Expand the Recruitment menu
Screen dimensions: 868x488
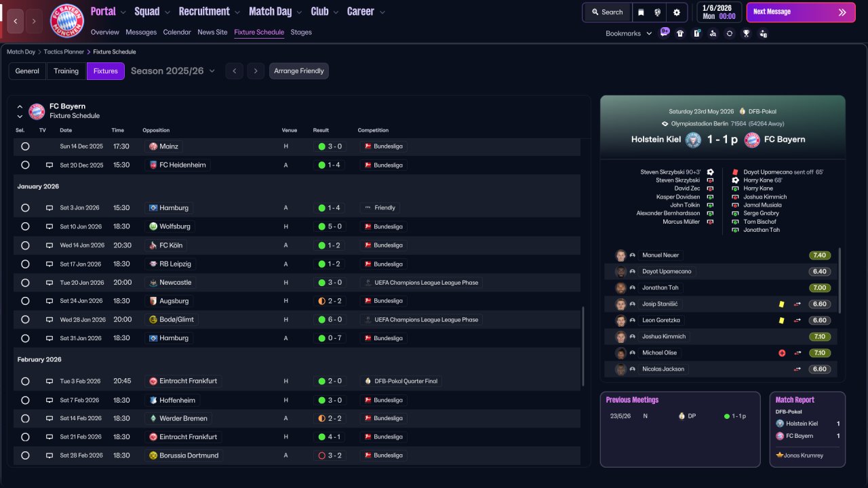(x=209, y=12)
